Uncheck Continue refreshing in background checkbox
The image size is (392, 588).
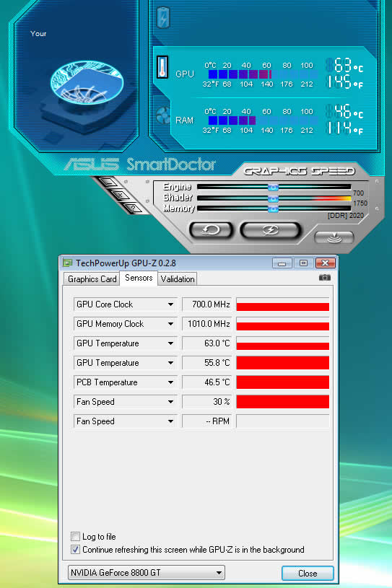[75, 549]
